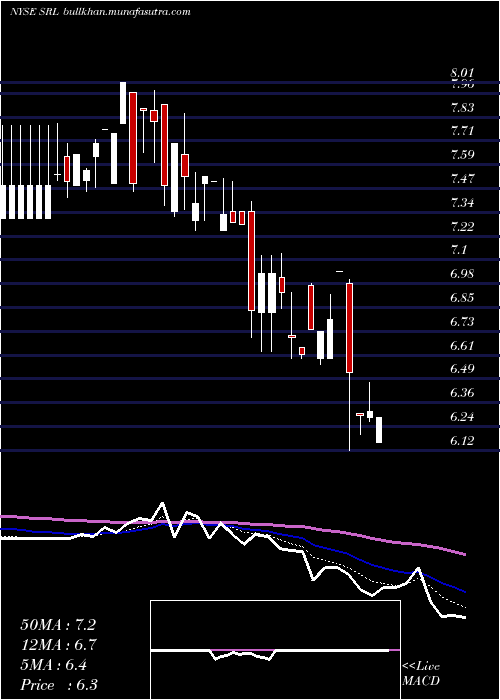Click the 8.01 price axis label
500x700 pixels.
(462, 73)
